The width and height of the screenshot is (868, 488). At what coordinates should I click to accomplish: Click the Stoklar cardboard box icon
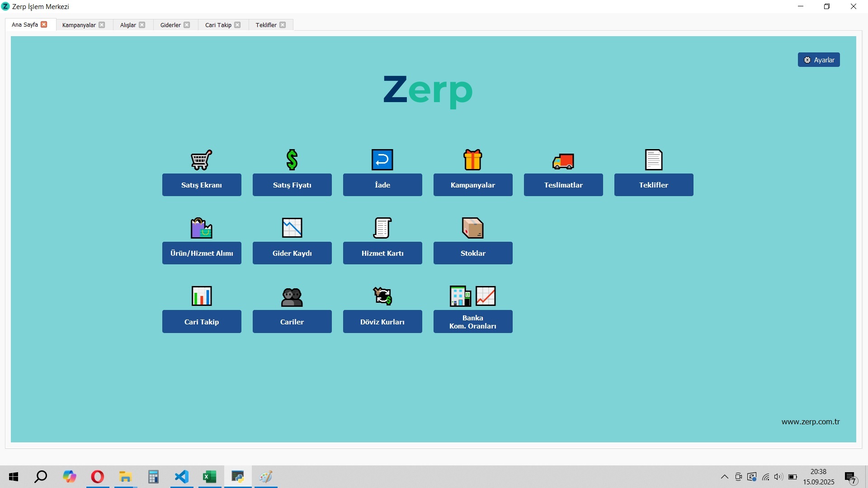(x=472, y=228)
